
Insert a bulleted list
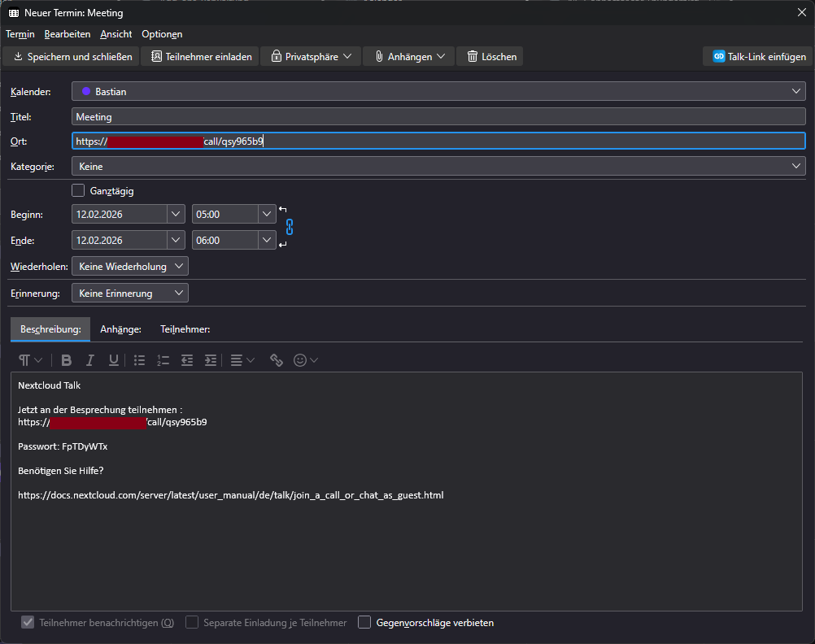139,360
